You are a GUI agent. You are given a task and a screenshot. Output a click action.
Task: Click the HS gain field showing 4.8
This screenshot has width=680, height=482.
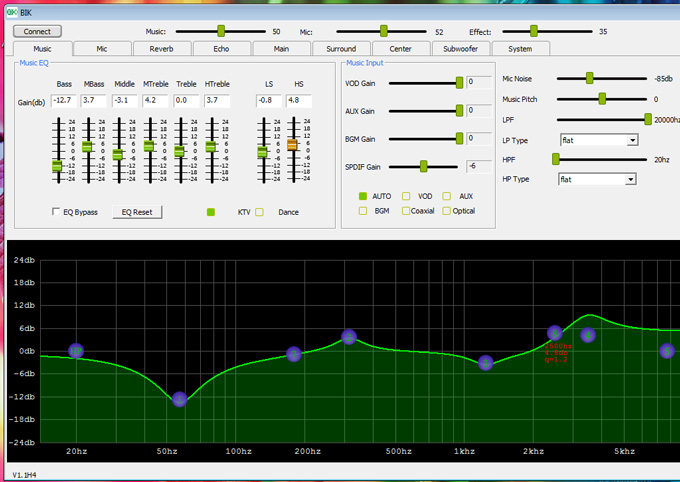(299, 100)
